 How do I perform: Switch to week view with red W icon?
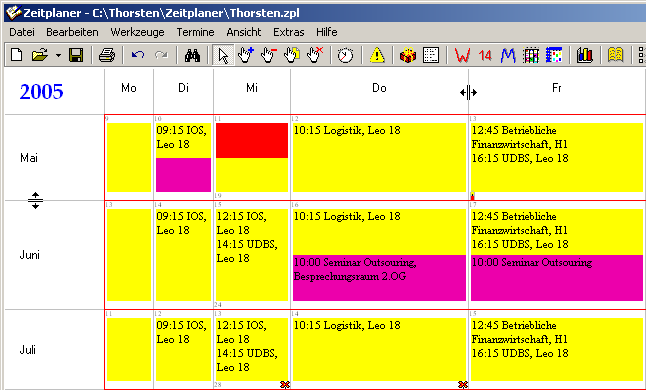coord(462,55)
